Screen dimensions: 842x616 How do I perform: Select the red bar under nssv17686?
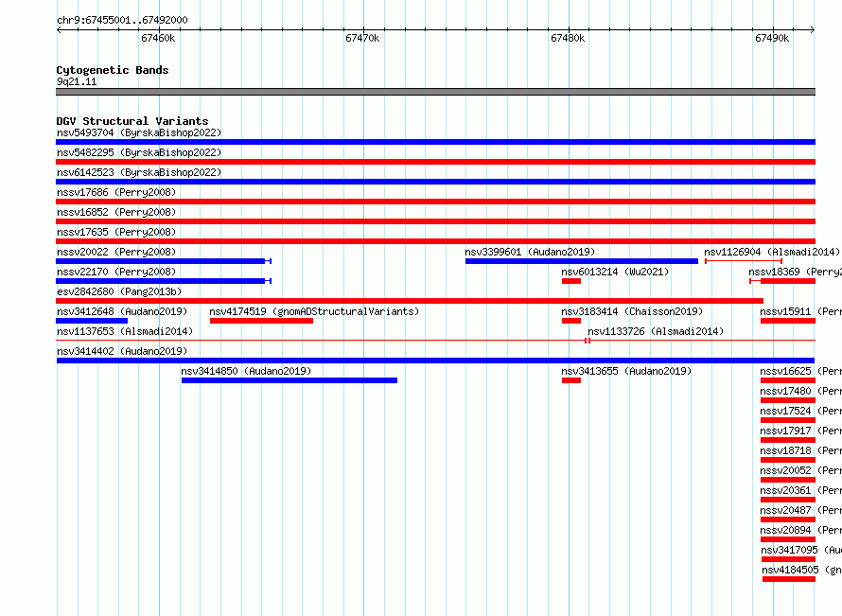[435, 202]
